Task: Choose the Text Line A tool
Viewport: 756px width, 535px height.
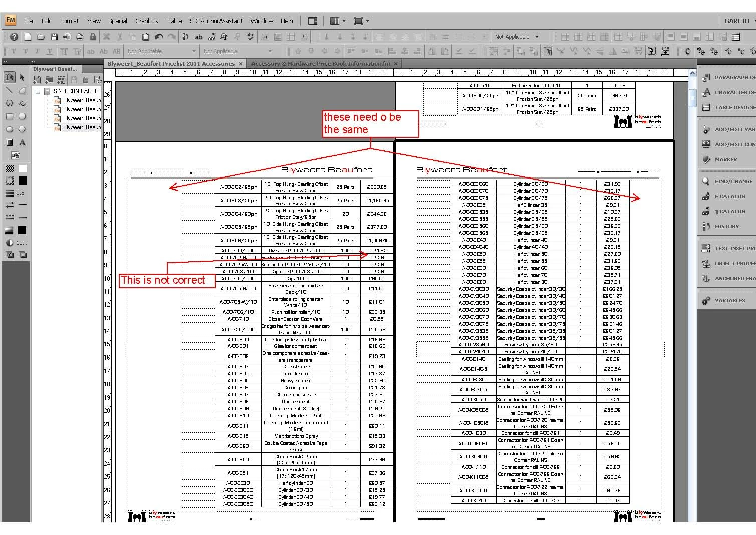Action: [x=22, y=142]
